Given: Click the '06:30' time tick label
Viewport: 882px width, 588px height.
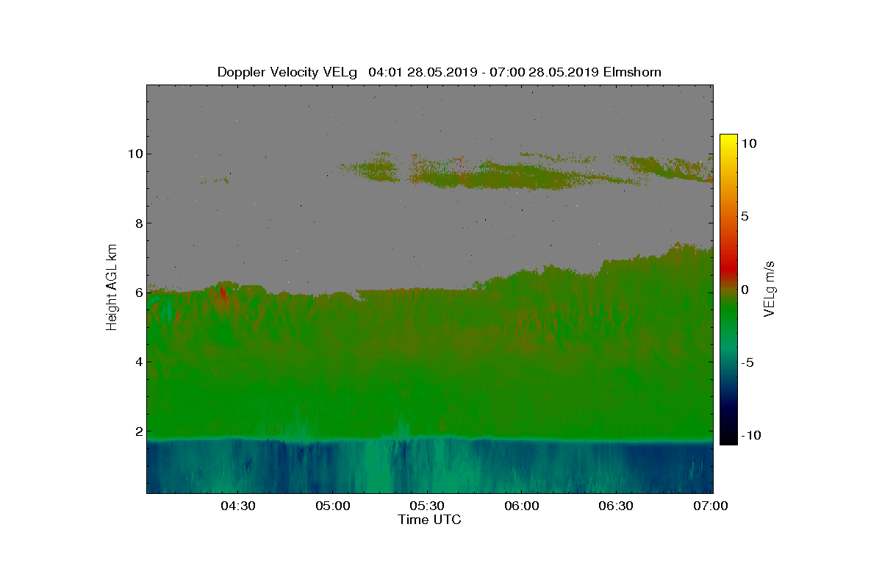Looking at the screenshot, I should pyautogui.click(x=617, y=506).
